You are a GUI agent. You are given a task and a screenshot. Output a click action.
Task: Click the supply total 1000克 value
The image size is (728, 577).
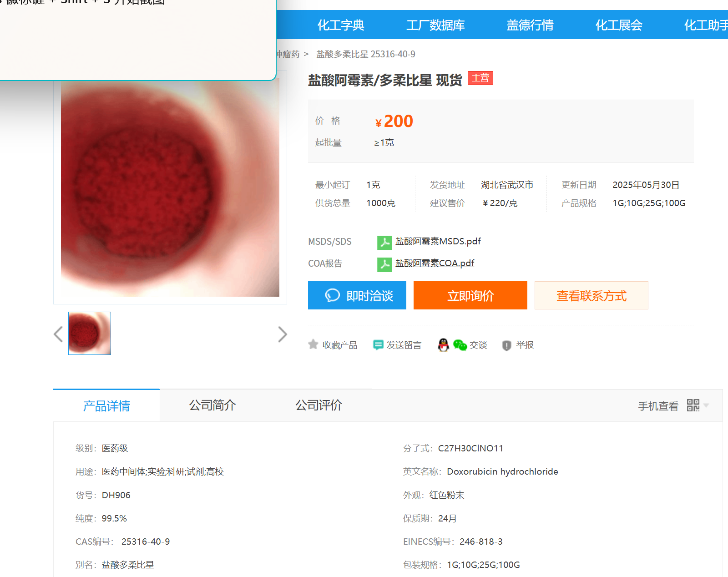381,203
